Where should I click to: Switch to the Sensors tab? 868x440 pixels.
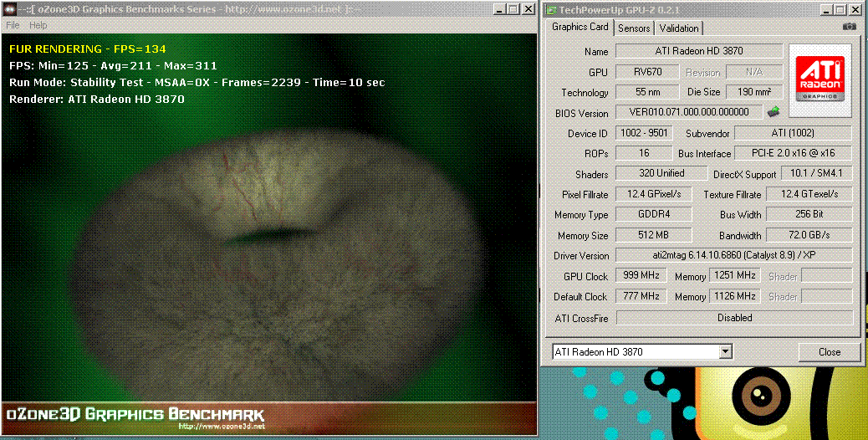[x=634, y=28]
